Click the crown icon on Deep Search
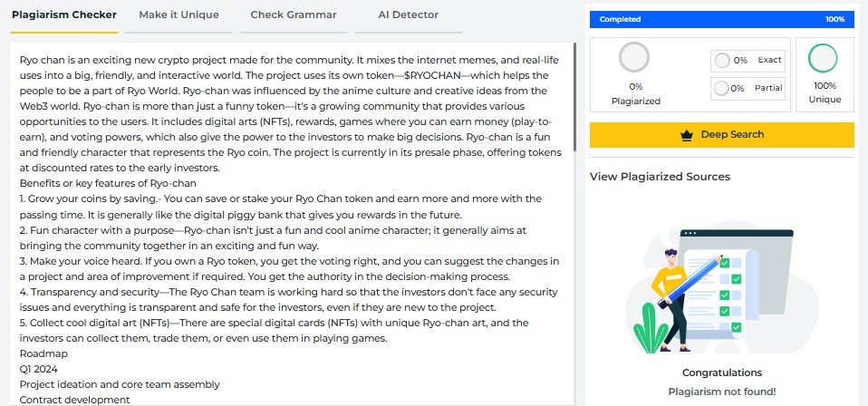 pos(685,135)
